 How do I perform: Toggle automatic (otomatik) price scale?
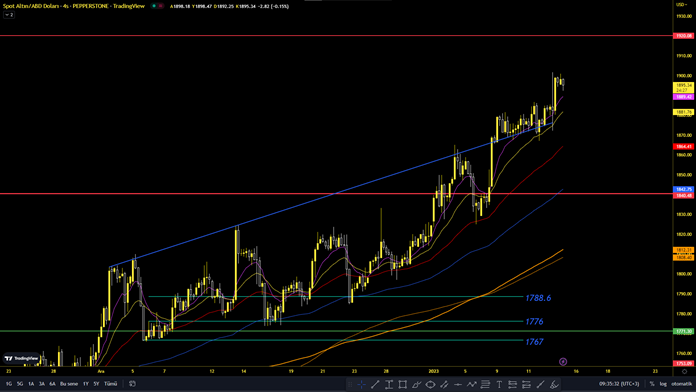[x=681, y=384]
